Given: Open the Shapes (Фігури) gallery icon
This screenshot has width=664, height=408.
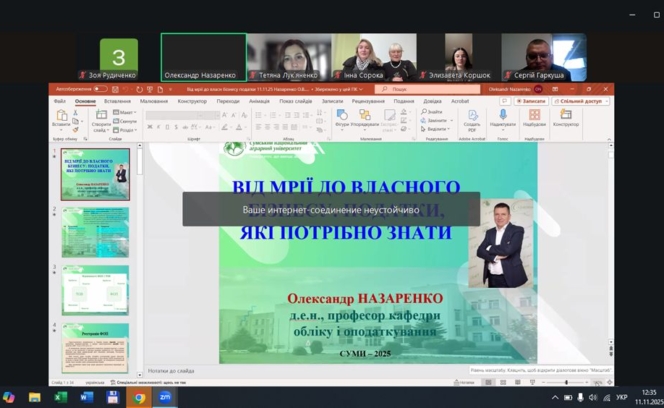Looking at the screenshot, I should 342,117.
